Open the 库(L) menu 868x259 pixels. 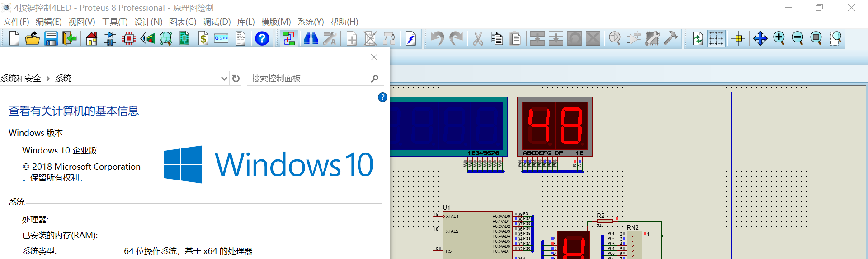246,22
